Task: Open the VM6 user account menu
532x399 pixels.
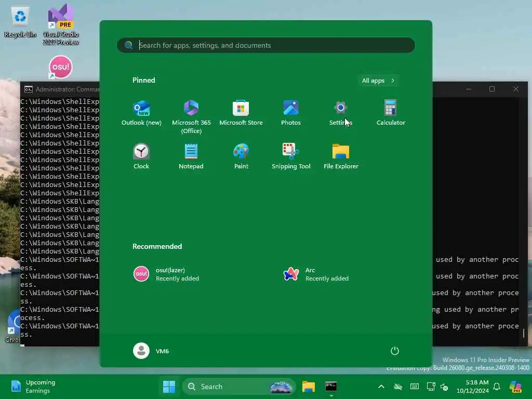Action: click(x=151, y=351)
